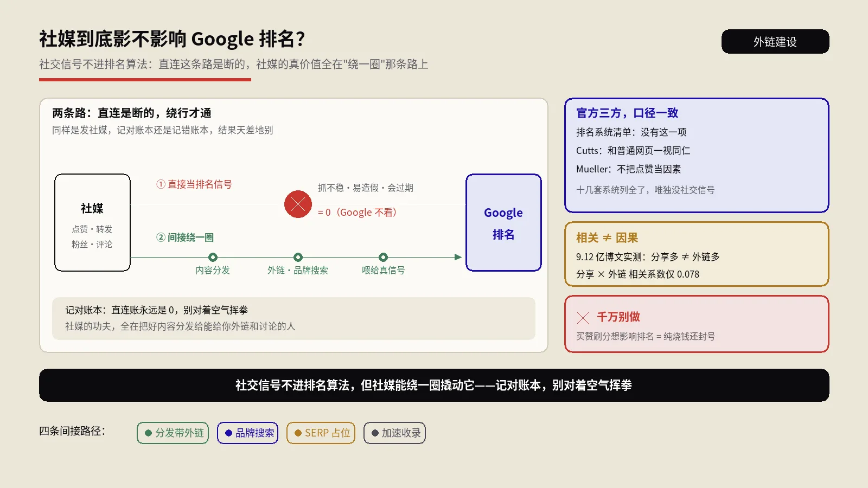Click the orange dot in SERP 占位 pill

pos(298,433)
